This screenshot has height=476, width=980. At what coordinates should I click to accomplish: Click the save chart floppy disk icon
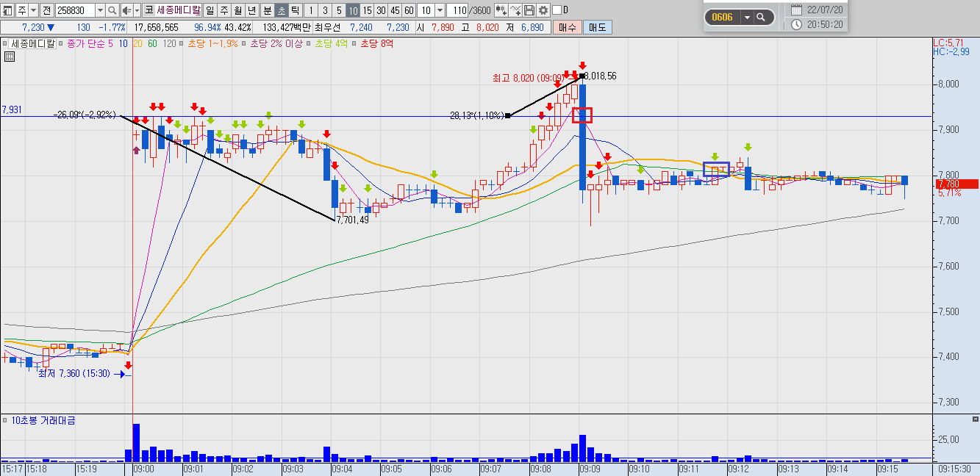click(x=529, y=10)
